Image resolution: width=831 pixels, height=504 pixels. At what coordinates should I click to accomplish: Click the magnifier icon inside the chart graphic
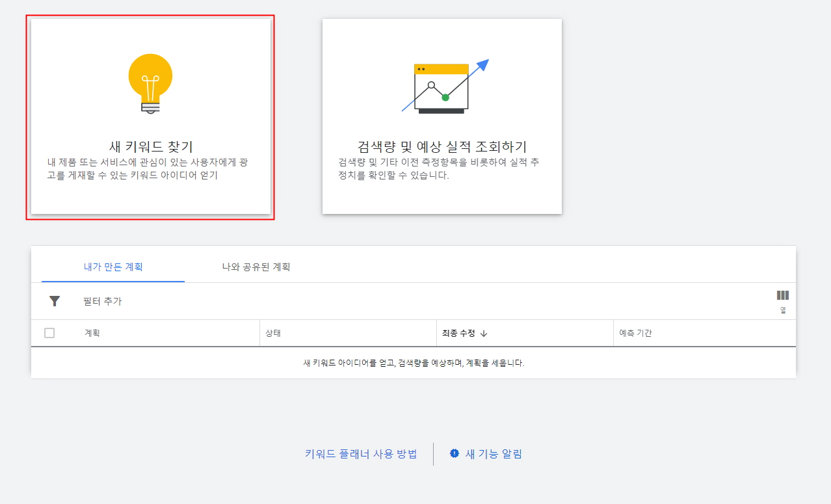tap(431, 85)
